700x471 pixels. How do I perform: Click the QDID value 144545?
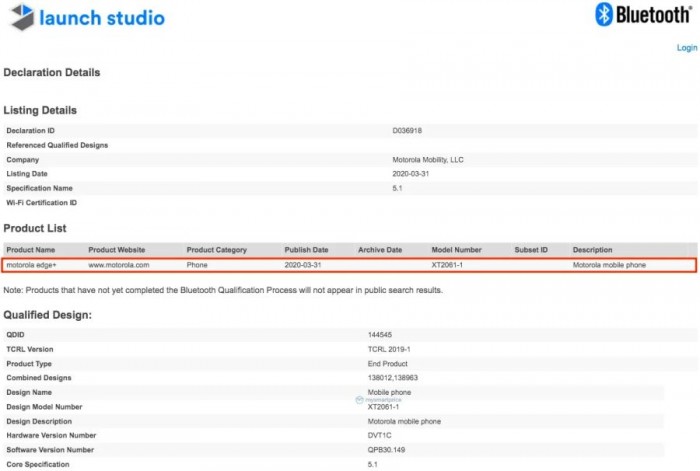381,335
